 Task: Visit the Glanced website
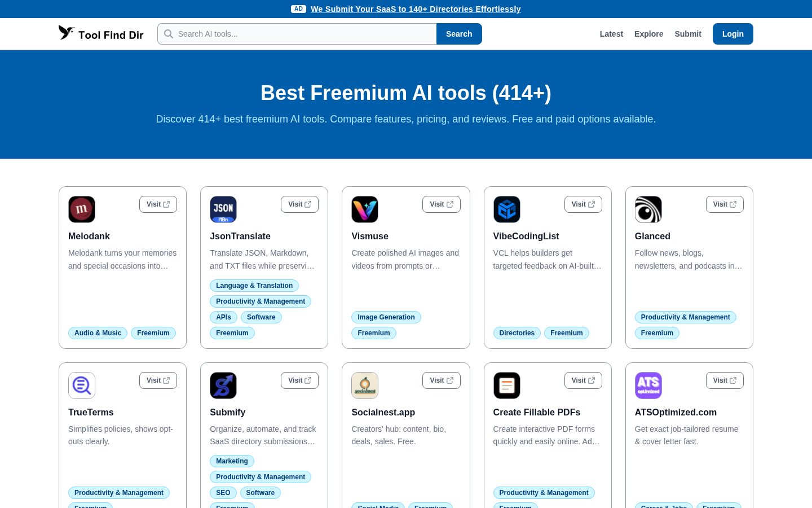click(x=725, y=204)
